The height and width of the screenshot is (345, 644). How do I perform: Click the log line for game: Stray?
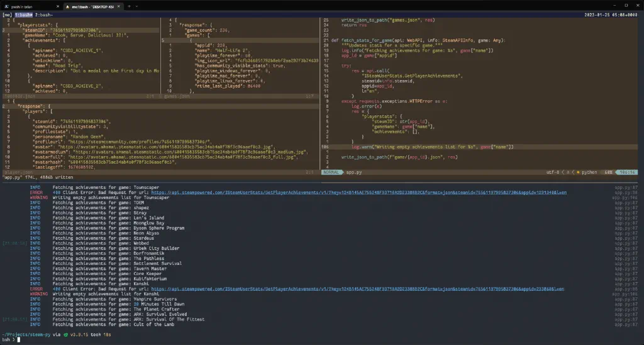coord(89,213)
